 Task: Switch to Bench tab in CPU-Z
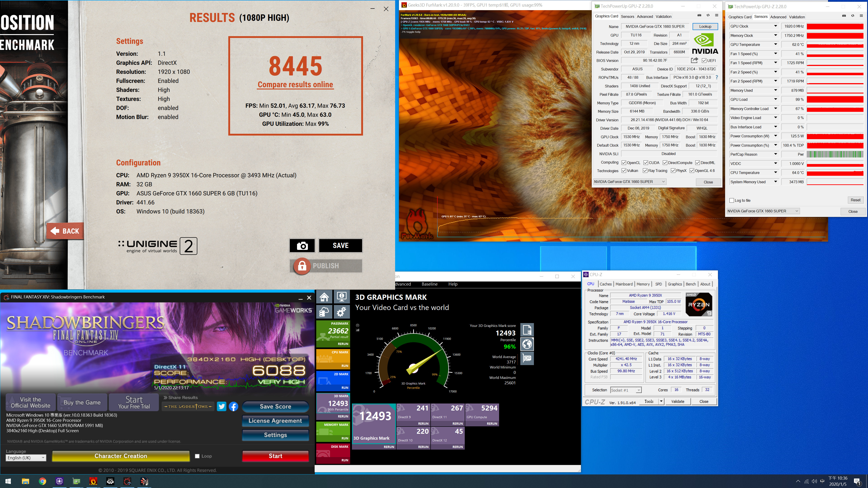(691, 284)
